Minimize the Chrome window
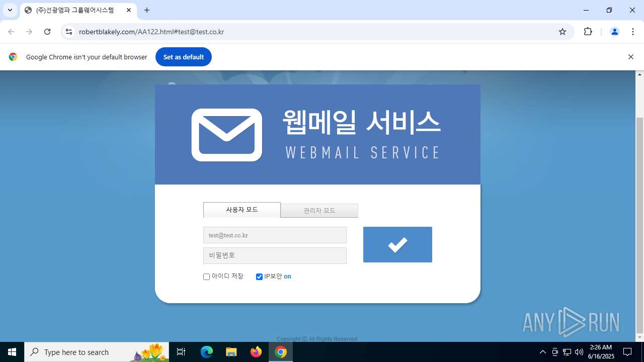Image resolution: width=644 pixels, height=362 pixels. tap(586, 10)
